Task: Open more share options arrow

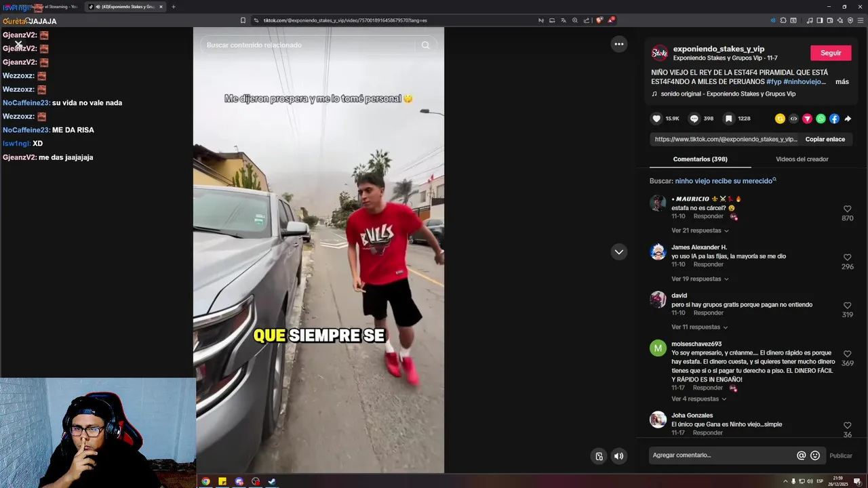Action: [x=848, y=119]
